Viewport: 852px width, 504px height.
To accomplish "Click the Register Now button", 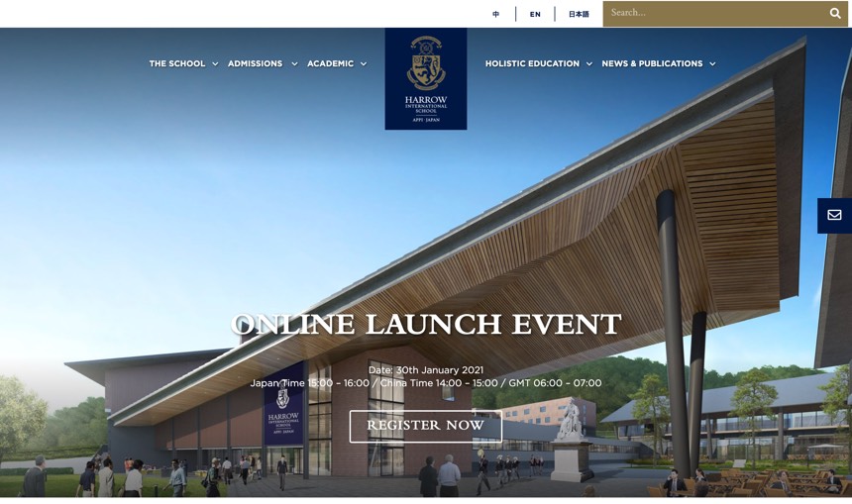I will [x=425, y=427].
